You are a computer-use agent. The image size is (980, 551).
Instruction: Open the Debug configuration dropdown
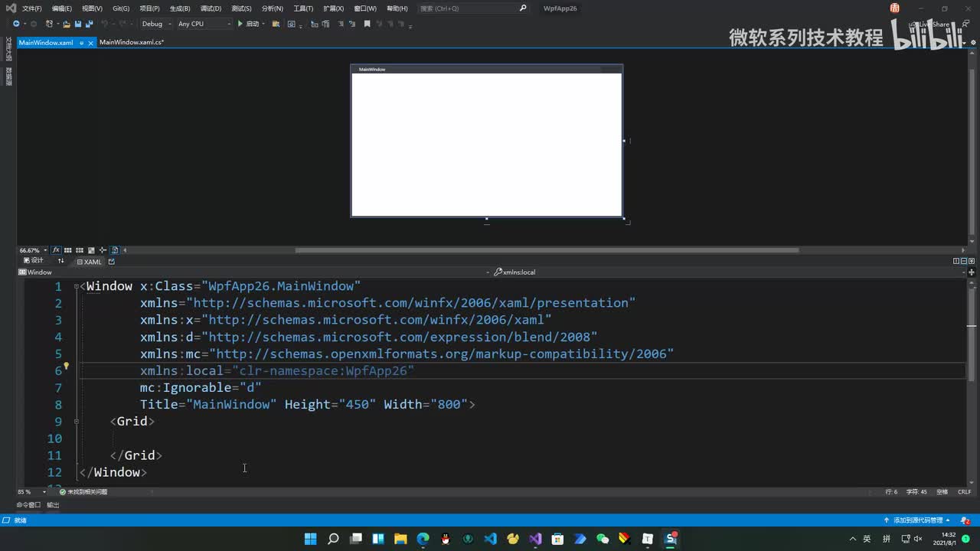click(156, 24)
